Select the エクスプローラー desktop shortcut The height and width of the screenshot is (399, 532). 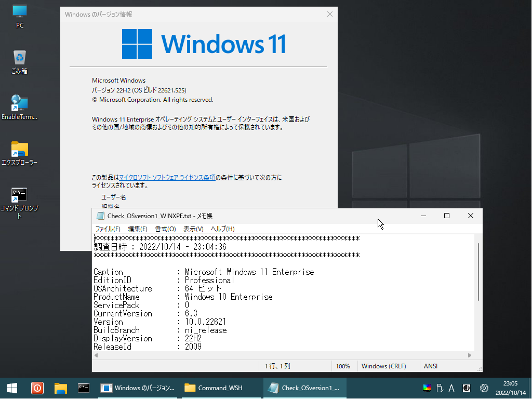19,153
